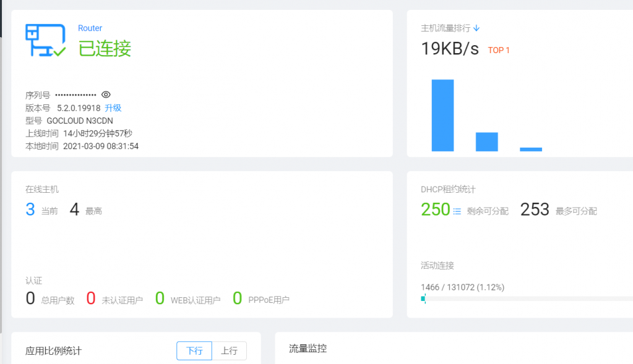This screenshot has width=633, height=364.
Task: Click the 最高 online hosts value 4
Action: [74, 210]
